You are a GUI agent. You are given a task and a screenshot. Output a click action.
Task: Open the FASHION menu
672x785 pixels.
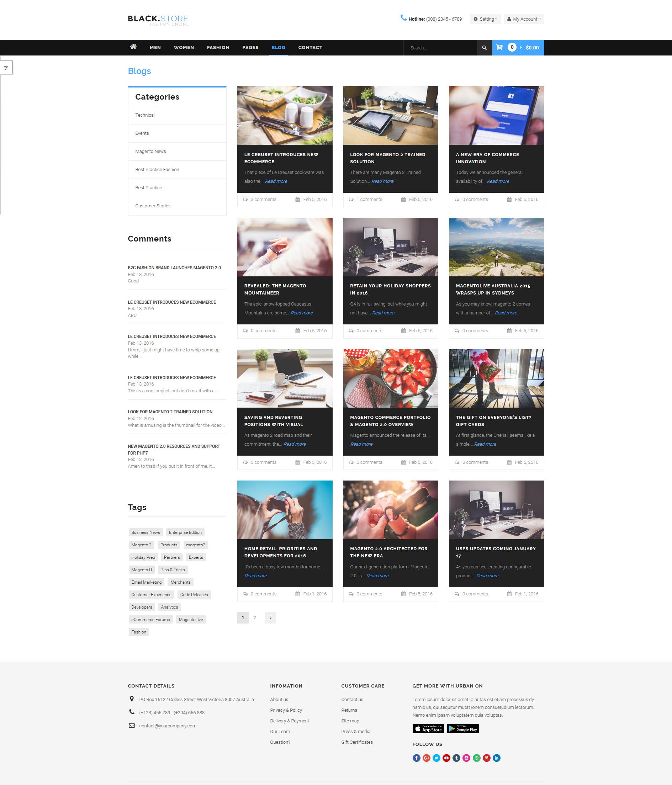point(218,47)
